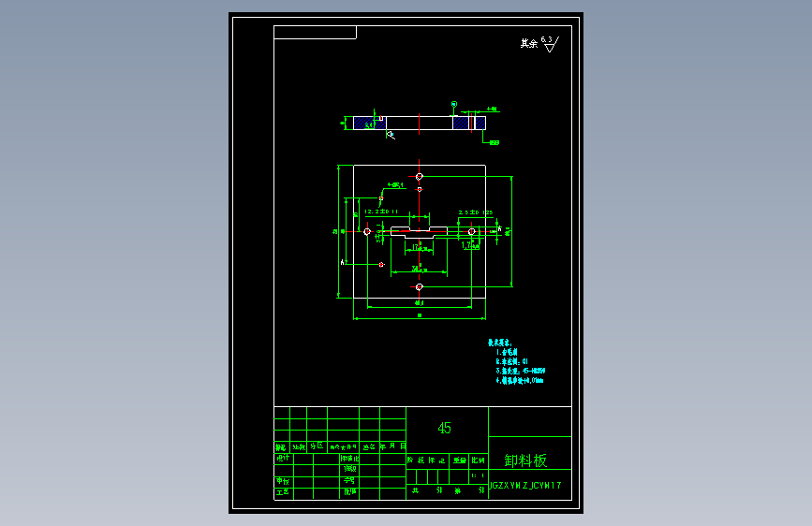Viewport: 812px width, 526px height.
Task: Click the dimension text '12.2±0.11'
Action: (381, 212)
